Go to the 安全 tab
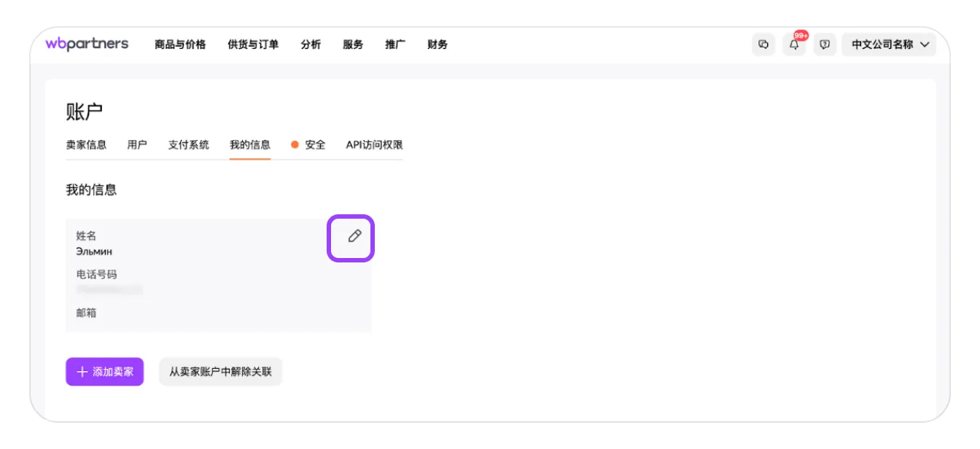The height and width of the screenshot is (449, 980). [x=314, y=144]
